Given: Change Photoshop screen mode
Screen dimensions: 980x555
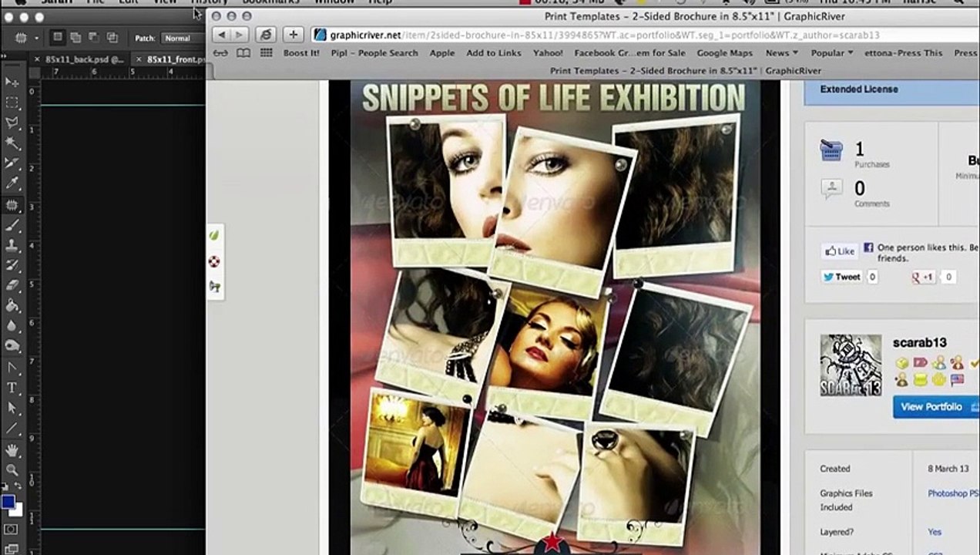Looking at the screenshot, I should click(12, 549).
